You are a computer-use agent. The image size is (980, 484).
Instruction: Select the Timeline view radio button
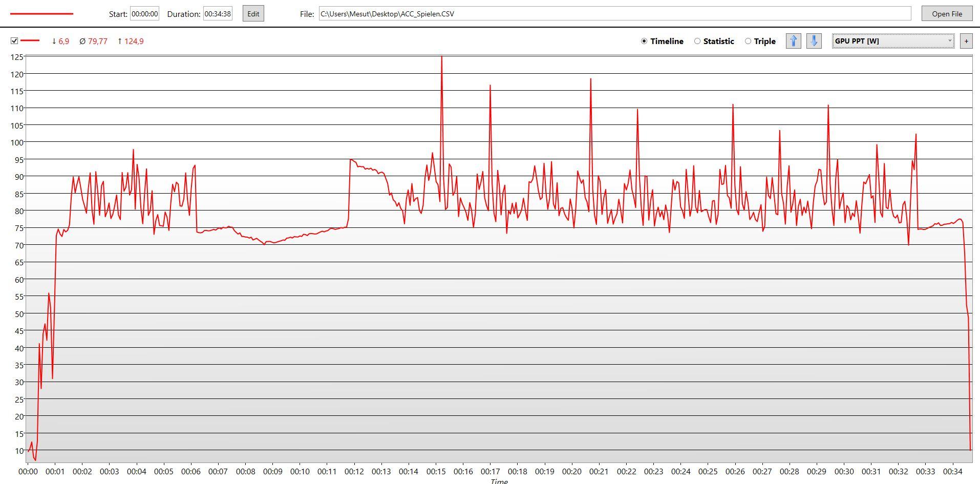644,41
